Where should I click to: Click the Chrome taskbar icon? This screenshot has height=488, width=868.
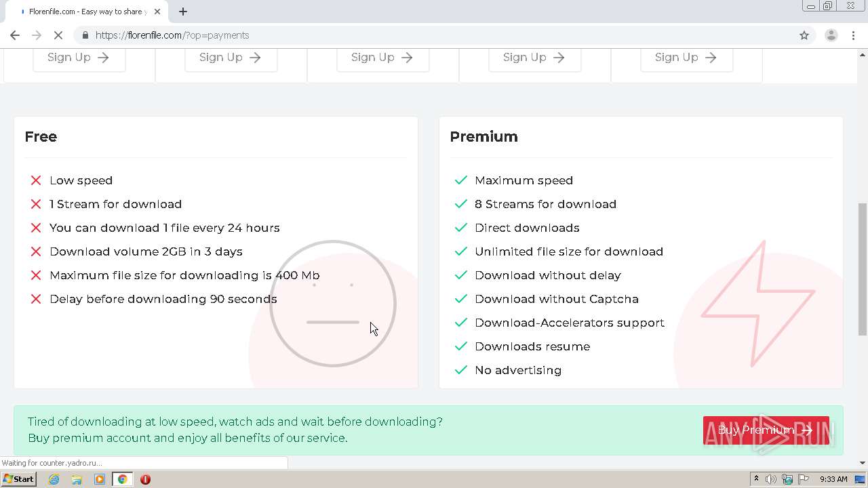pyautogui.click(x=123, y=479)
